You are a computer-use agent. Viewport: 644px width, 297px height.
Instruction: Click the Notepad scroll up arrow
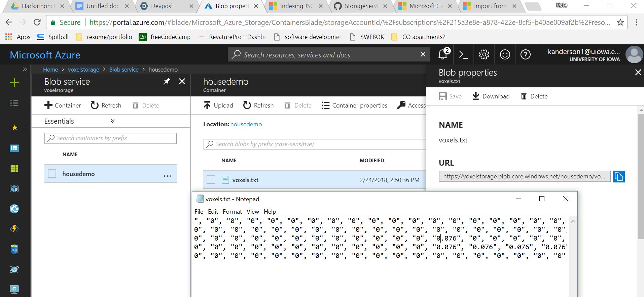[x=573, y=221]
